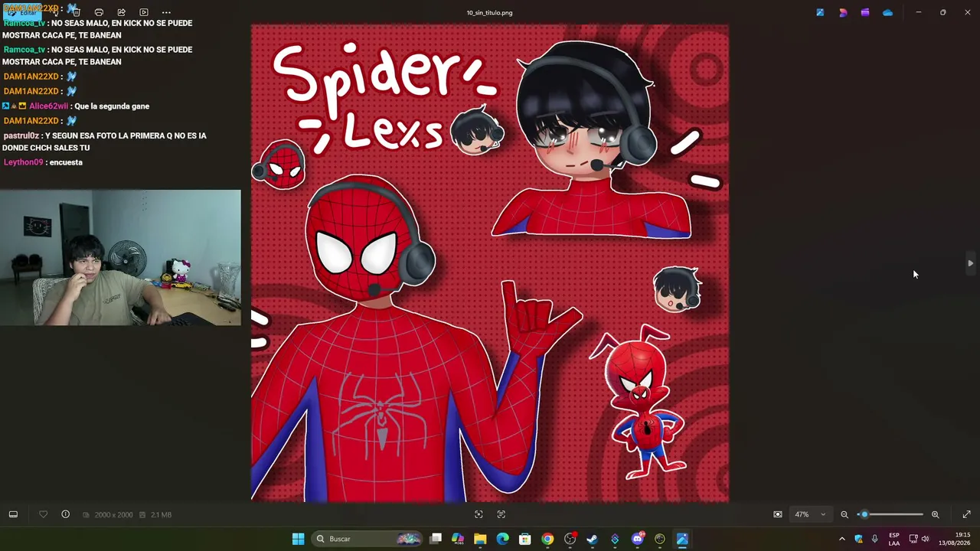980x551 pixels.
Task: Click the 2.1 MB file size text
Action: click(161, 515)
